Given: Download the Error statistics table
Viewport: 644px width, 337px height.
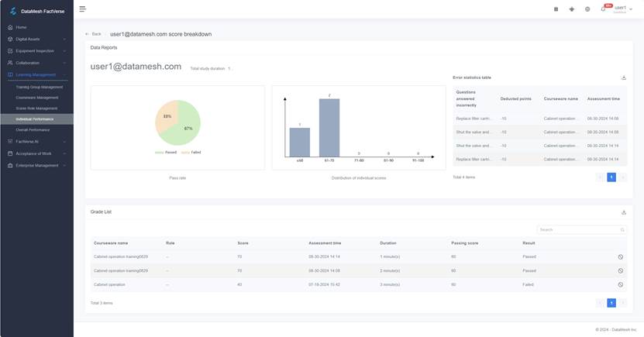Looking at the screenshot, I should (x=624, y=77).
